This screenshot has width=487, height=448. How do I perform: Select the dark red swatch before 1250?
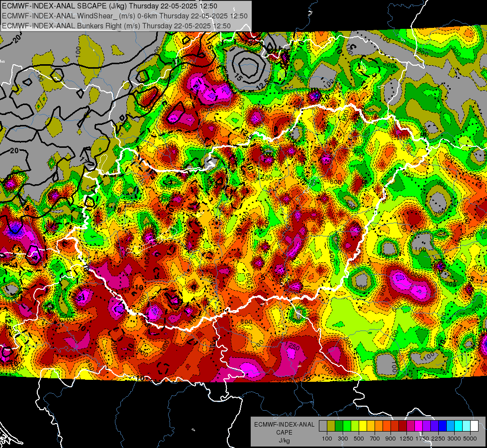(403, 426)
